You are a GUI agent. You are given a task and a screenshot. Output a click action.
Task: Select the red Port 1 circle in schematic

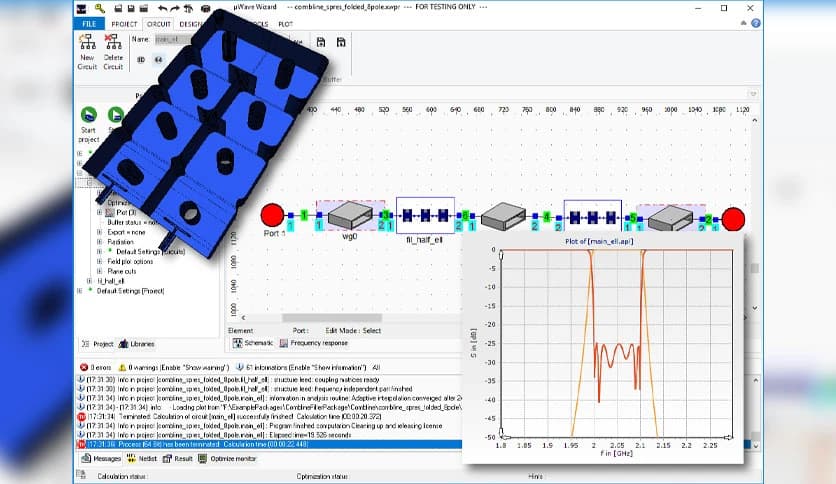pos(272,215)
